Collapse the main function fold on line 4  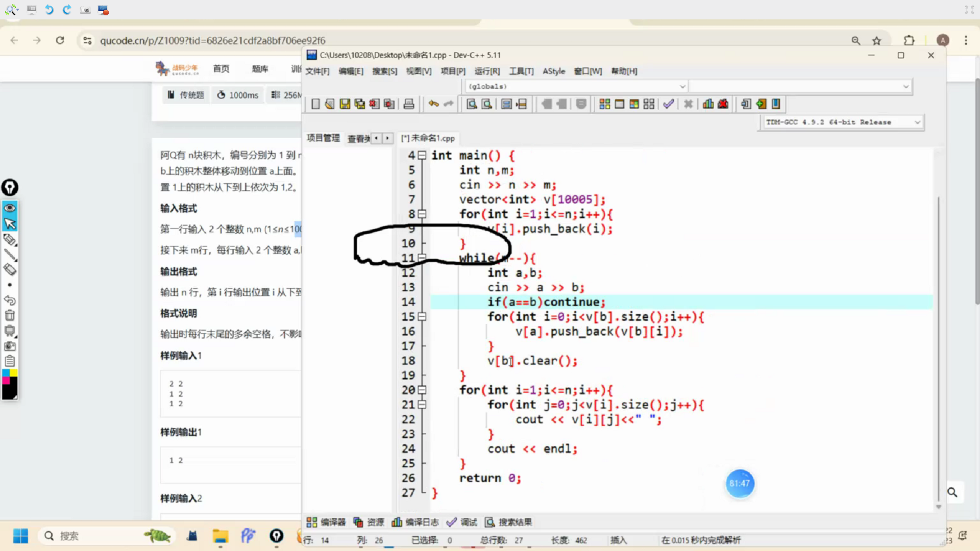click(422, 155)
